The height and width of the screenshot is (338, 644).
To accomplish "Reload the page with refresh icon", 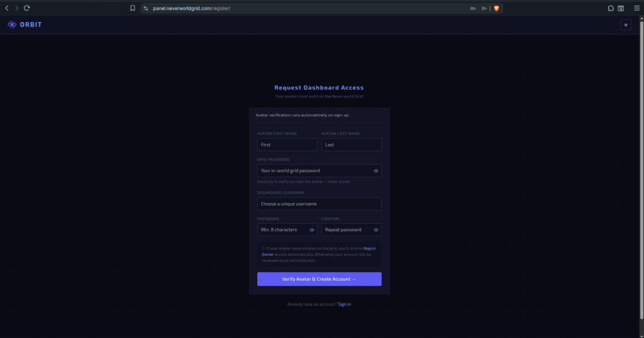I will [x=27, y=8].
